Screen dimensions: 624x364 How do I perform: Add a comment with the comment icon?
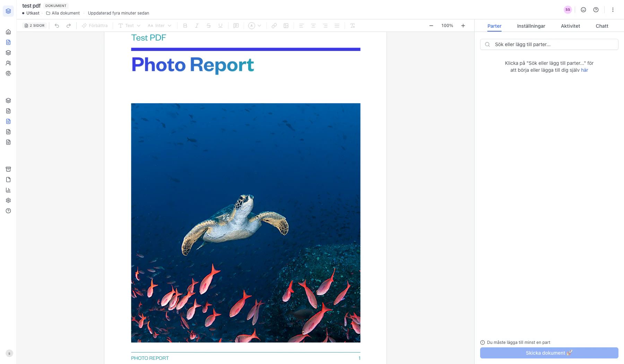tap(236, 26)
